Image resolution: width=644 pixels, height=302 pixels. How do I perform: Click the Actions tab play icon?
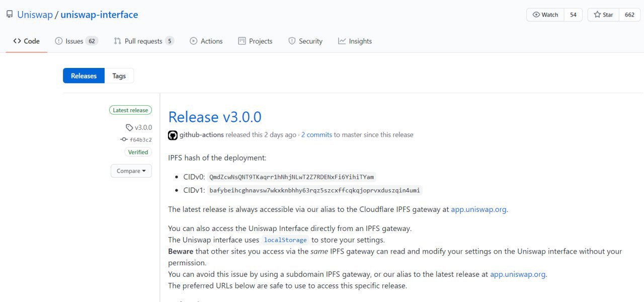coord(194,41)
